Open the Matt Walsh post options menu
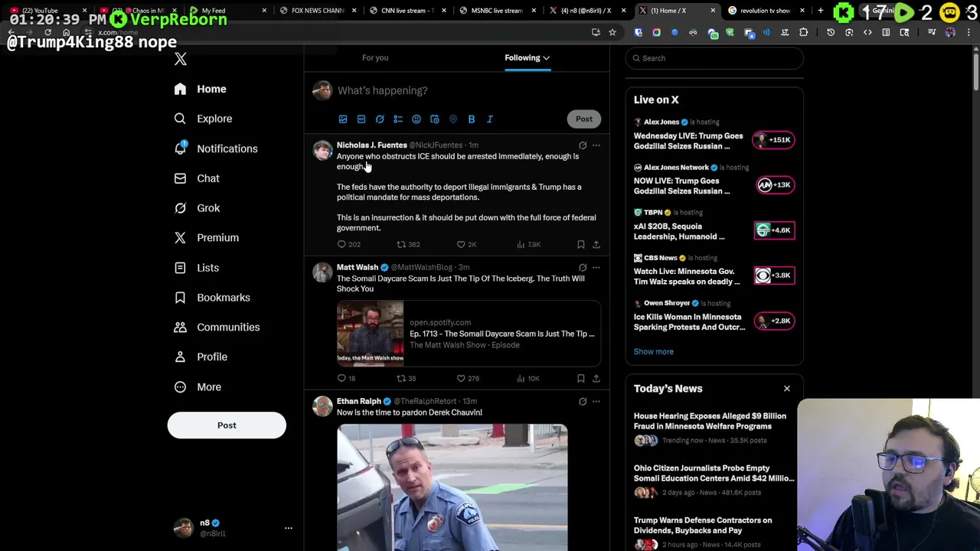This screenshot has height=551, width=980. [596, 268]
